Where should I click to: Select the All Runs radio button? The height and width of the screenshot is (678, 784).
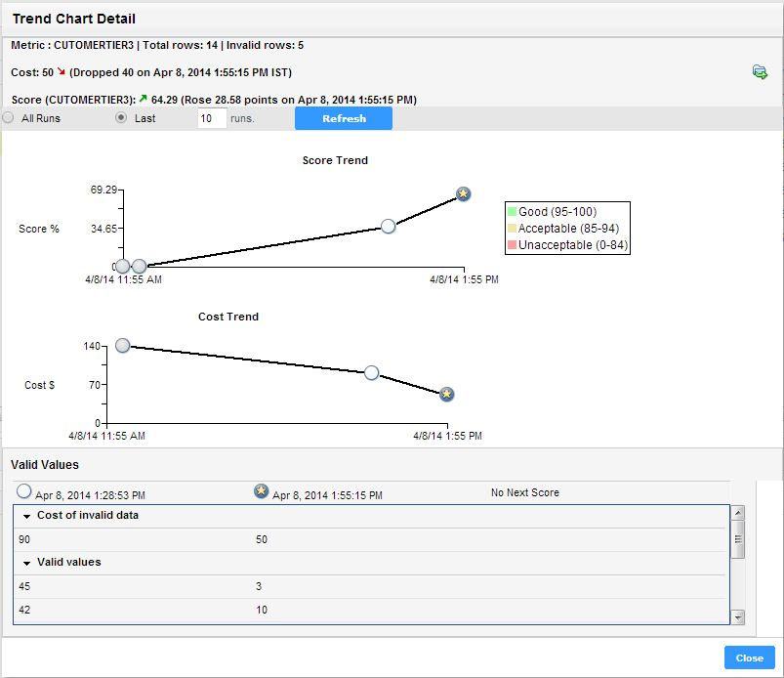tap(8, 118)
